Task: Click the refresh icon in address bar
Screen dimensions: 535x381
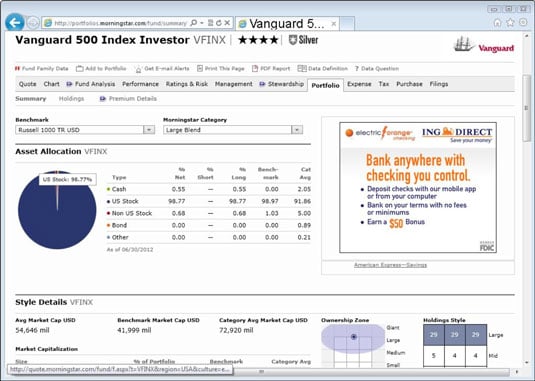Action: (219, 23)
